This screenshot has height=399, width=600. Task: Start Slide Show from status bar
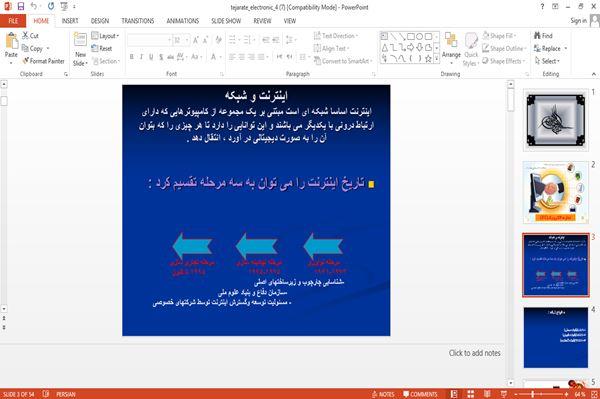tap(504, 394)
